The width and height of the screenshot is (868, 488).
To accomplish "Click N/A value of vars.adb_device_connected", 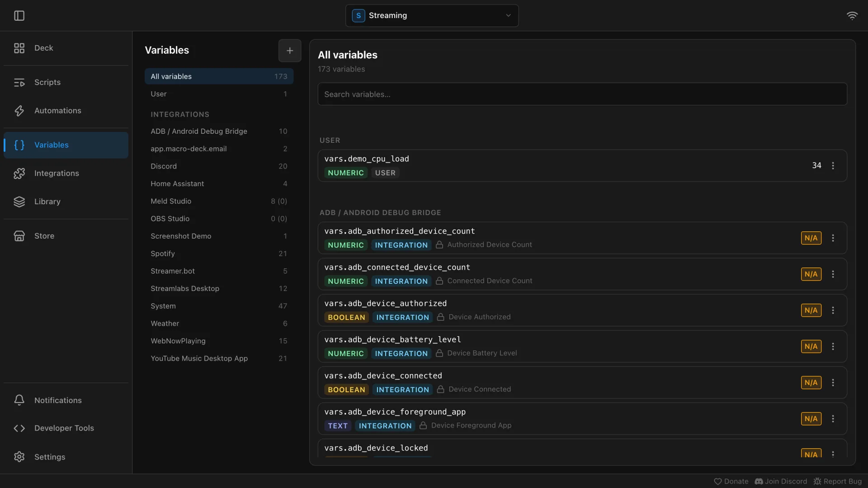I will (811, 383).
